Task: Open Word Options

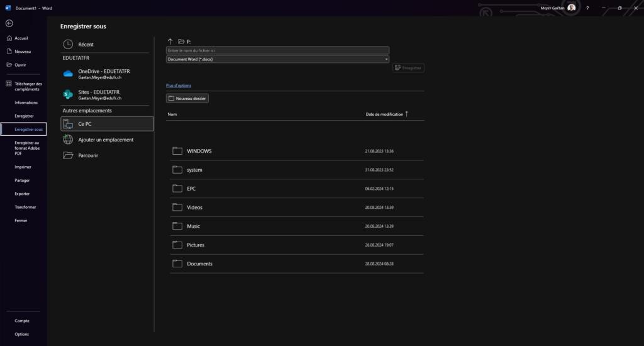Action: [x=22, y=334]
